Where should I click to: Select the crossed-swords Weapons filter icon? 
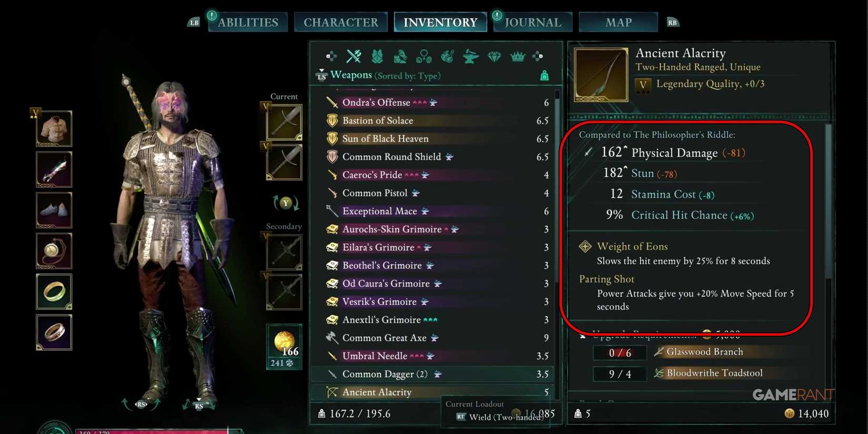(354, 56)
